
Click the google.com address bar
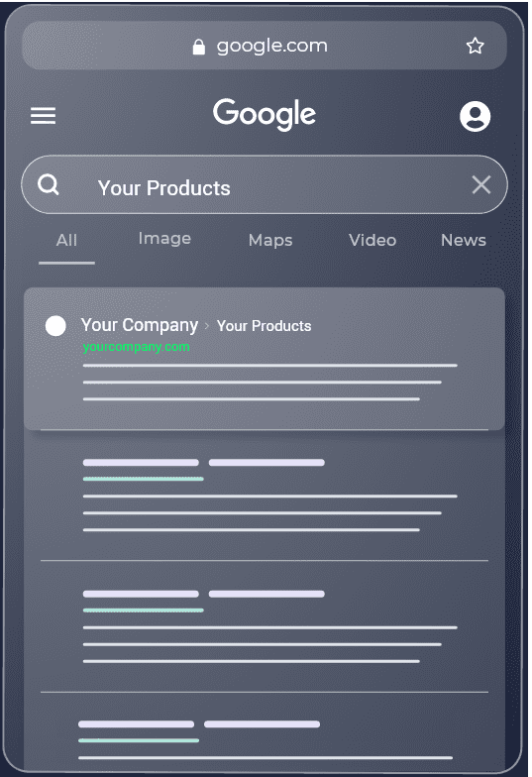pos(265,46)
